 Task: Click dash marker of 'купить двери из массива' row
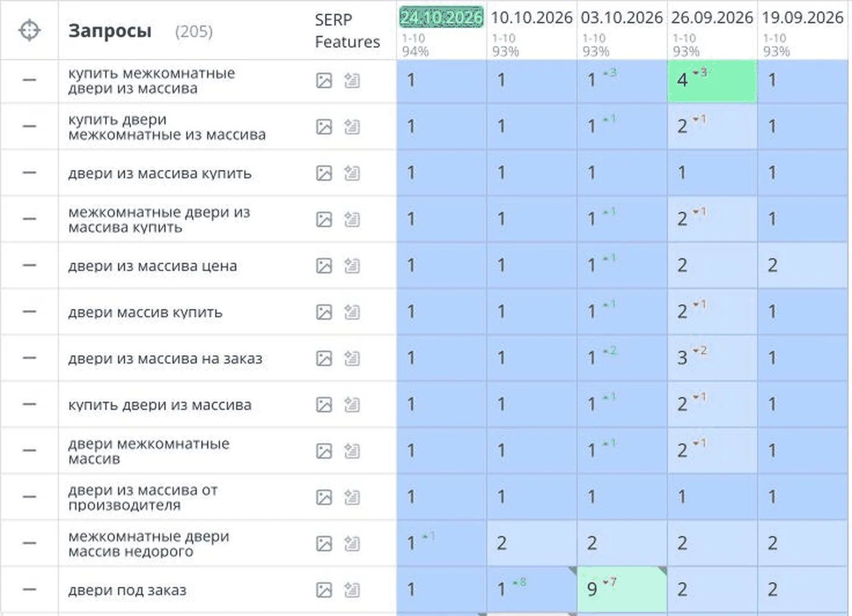tap(29, 404)
